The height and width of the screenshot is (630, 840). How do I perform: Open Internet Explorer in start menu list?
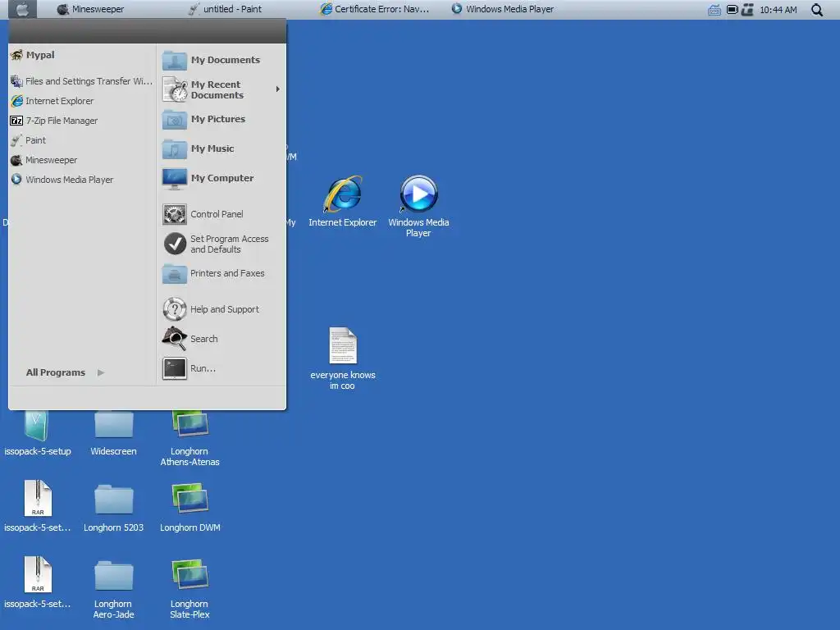tap(81, 101)
